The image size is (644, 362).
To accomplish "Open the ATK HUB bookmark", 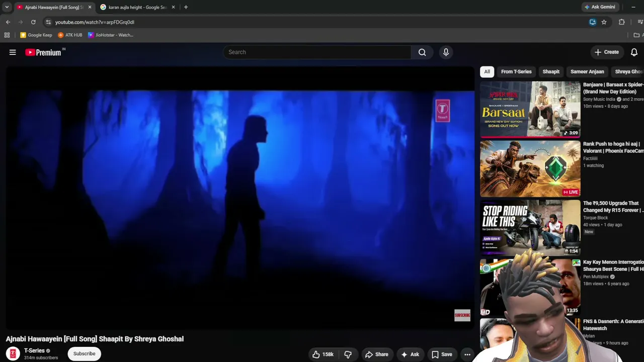I will point(70,35).
